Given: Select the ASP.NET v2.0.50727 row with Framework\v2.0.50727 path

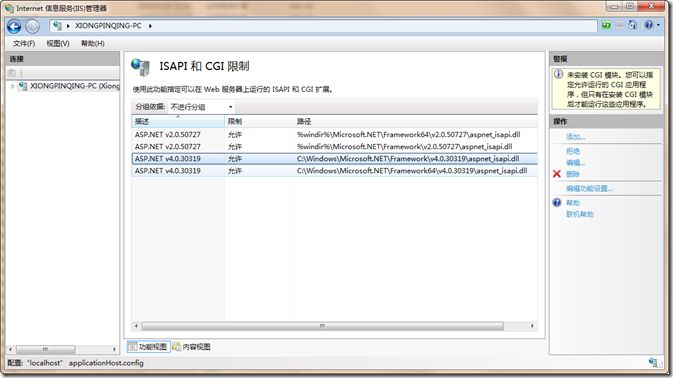Looking at the screenshot, I should (334, 146).
